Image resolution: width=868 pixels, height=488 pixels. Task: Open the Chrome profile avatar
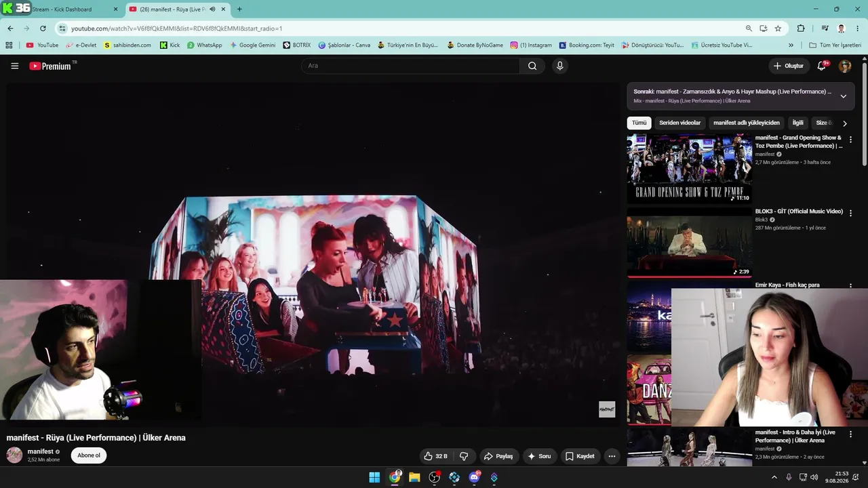click(841, 28)
